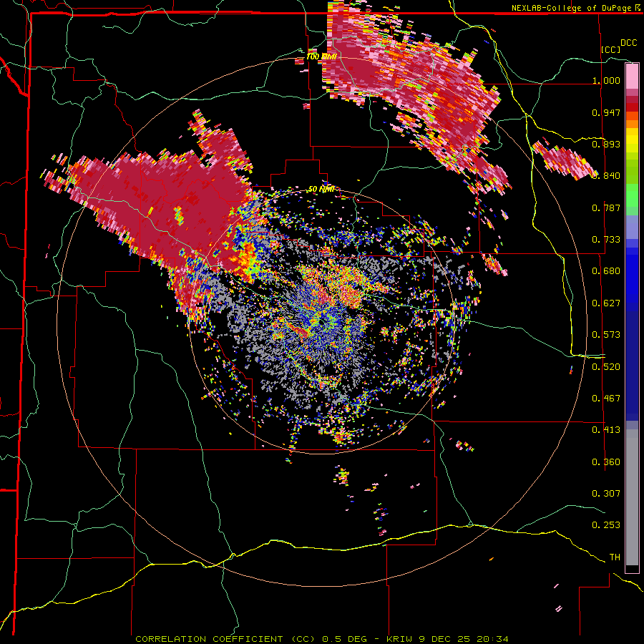Click the 0.307 scale label
The width and height of the screenshot is (644, 644).
pos(606,494)
